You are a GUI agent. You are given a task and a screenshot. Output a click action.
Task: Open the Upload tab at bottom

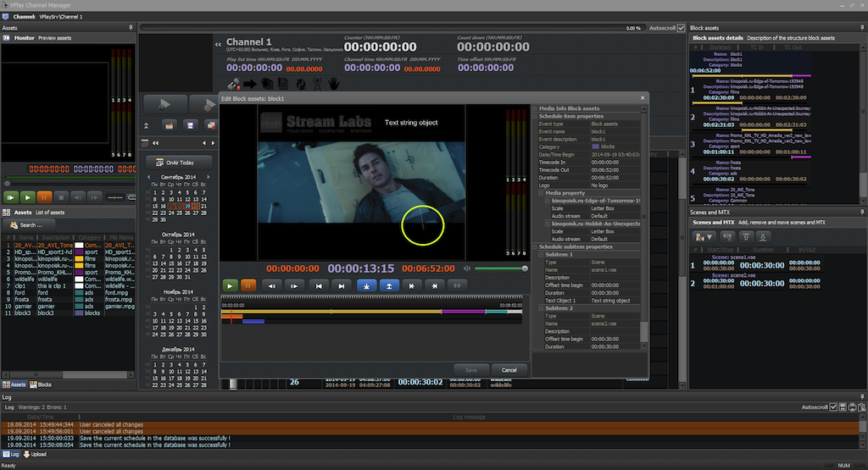[x=36, y=454]
